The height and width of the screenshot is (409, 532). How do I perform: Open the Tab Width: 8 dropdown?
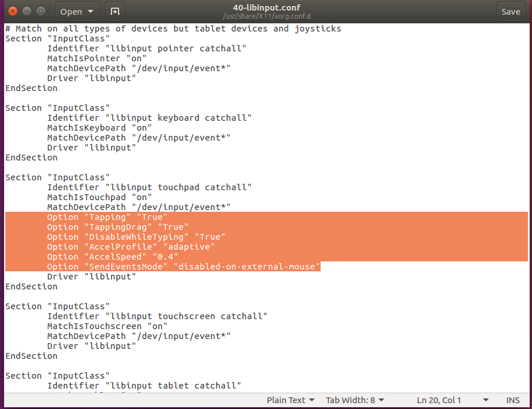(x=354, y=400)
